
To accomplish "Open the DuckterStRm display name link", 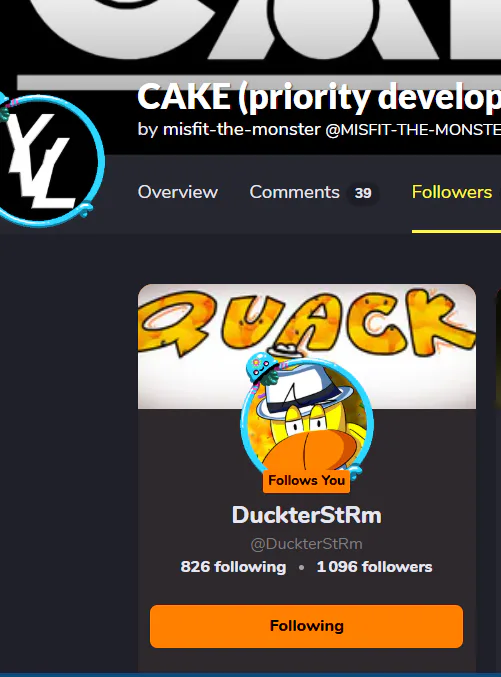I will click(x=307, y=515).
